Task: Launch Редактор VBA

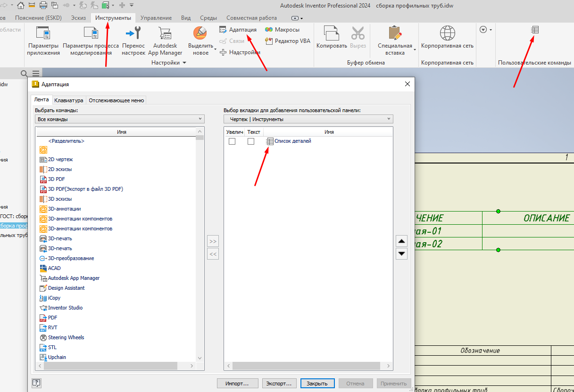Action: tap(288, 41)
